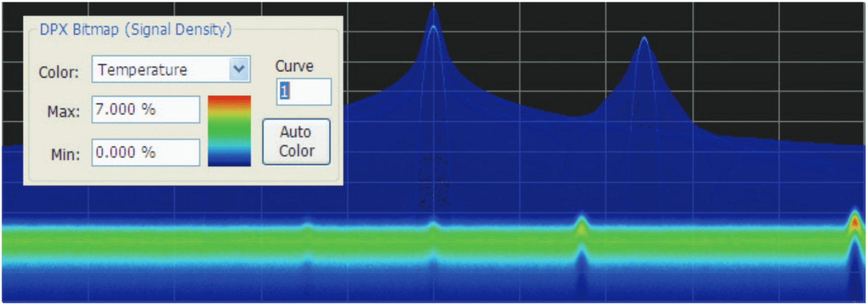This screenshot has height=305, width=868.
Task: Select the Curve value input box
Action: [304, 92]
